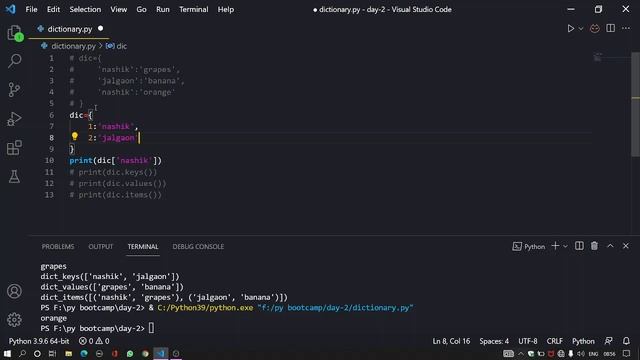Run the Python file with play button

pyautogui.click(x=571, y=29)
